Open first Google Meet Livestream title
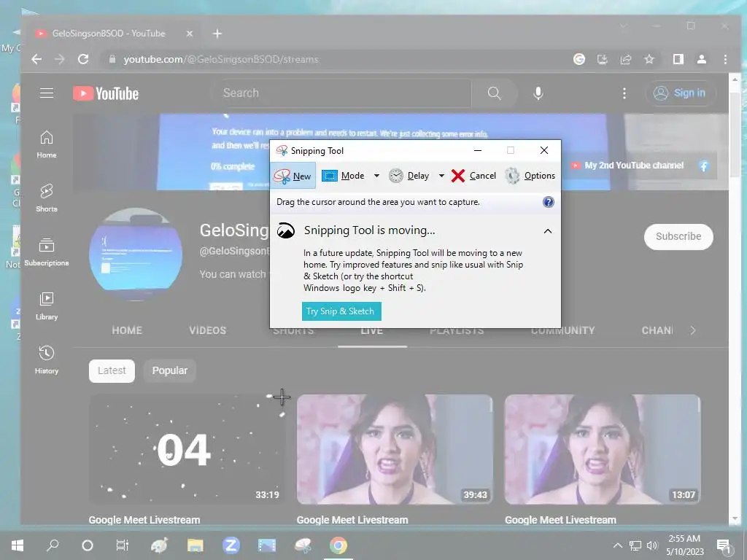The width and height of the screenshot is (747, 560). click(x=144, y=519)
